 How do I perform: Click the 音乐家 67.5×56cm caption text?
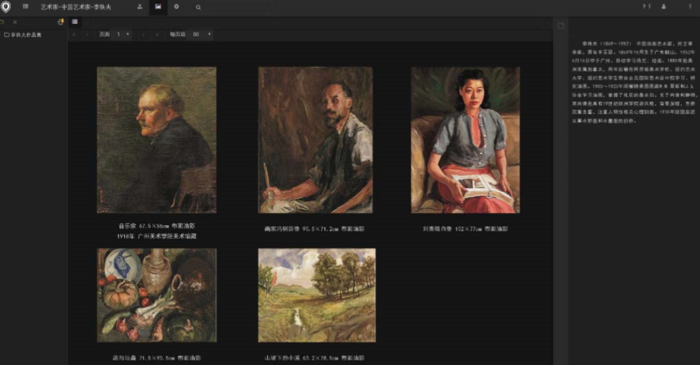click(157, 226)
